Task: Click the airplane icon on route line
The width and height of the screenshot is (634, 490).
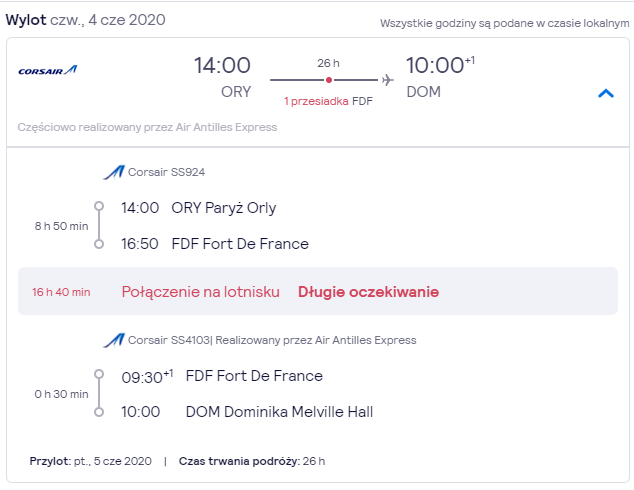Action: [387, 80]
